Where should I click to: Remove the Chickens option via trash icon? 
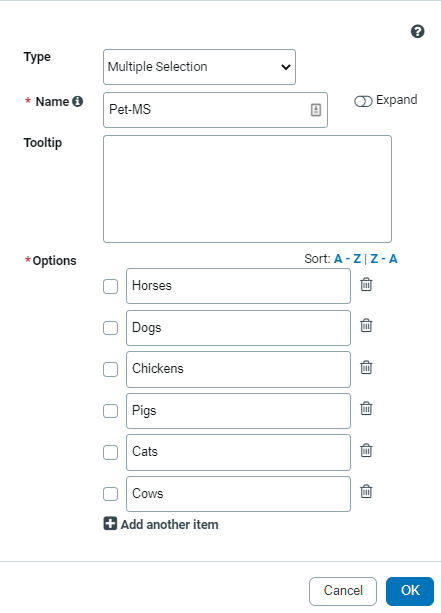pyautogui.click(x=366, y=367)
